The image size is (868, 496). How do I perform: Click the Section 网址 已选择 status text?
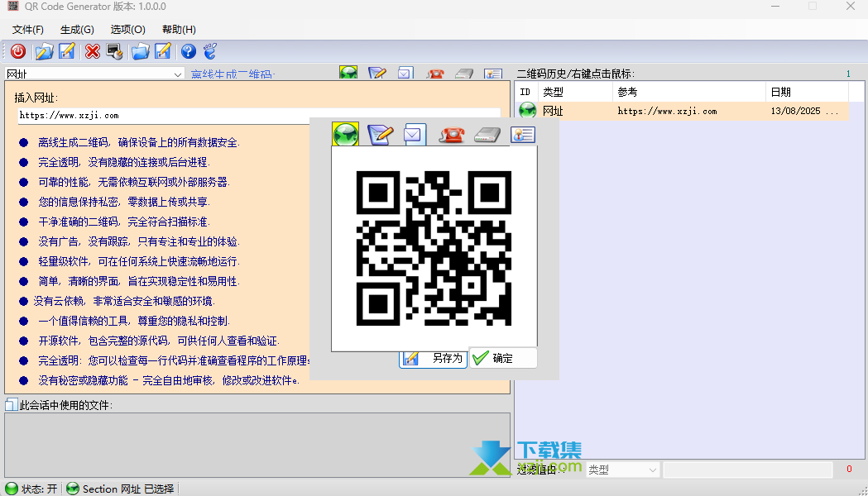128,489
